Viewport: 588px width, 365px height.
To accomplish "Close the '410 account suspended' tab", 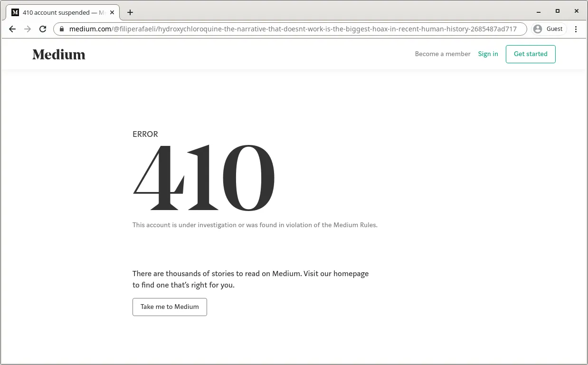I will pos(112,12).
